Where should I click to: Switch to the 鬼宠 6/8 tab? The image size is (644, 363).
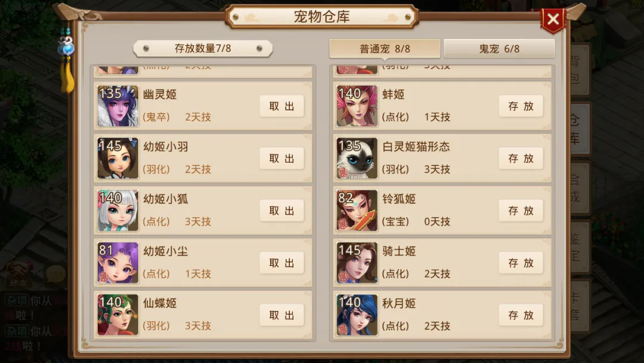click(x=500, y=49)
